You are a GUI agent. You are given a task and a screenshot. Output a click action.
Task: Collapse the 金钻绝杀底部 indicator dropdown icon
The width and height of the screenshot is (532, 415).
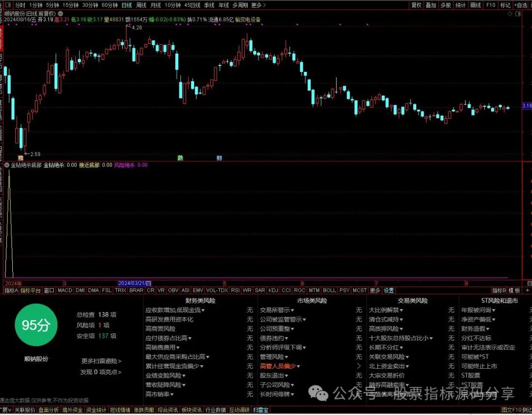7,165
